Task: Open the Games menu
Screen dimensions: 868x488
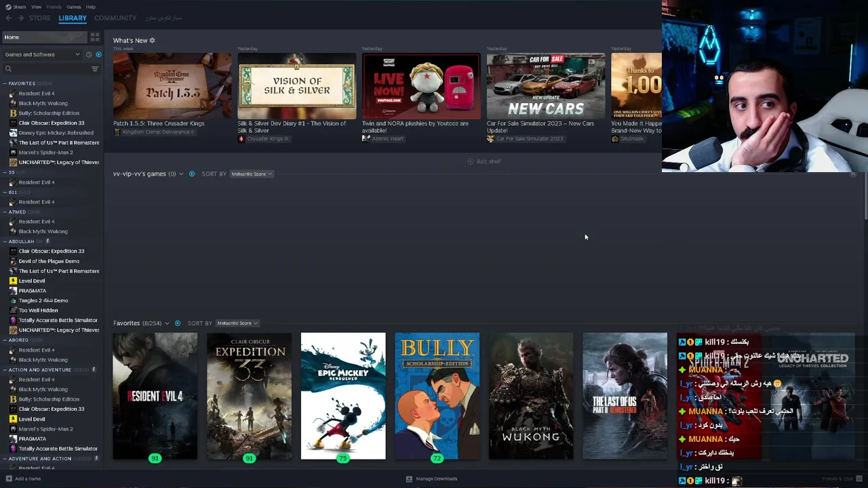Action: [x=73, y=7]
